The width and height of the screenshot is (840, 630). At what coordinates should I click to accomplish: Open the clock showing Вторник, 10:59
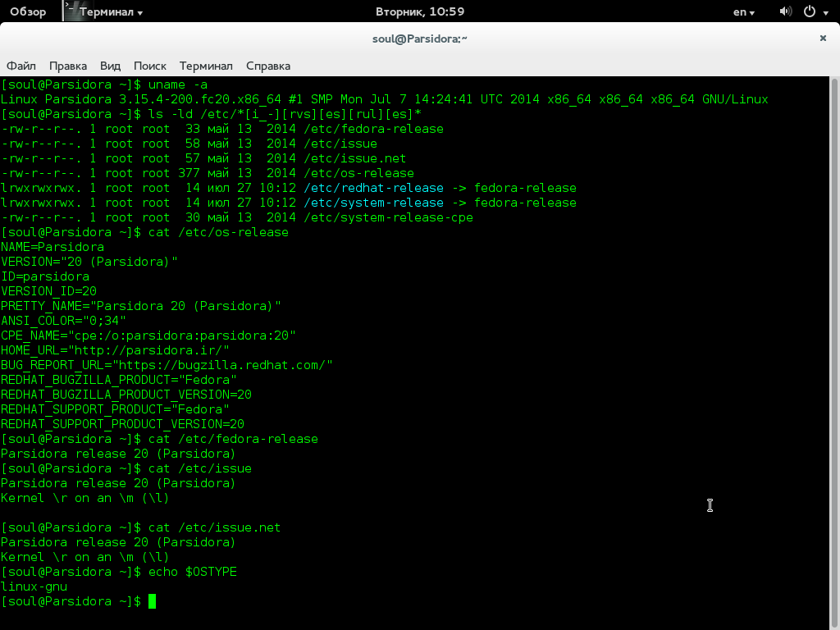coord(420,11)
